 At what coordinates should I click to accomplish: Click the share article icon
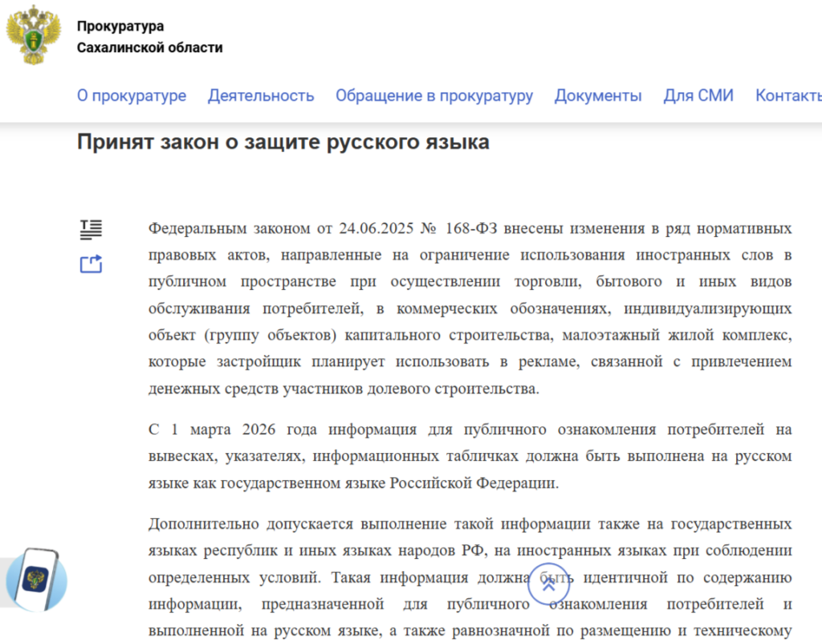91,264
